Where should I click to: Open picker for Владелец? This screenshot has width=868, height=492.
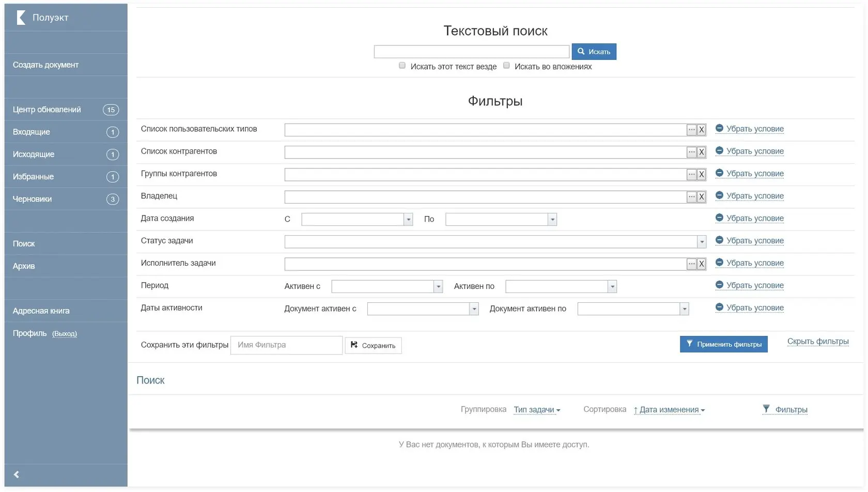tap(691, 197)
